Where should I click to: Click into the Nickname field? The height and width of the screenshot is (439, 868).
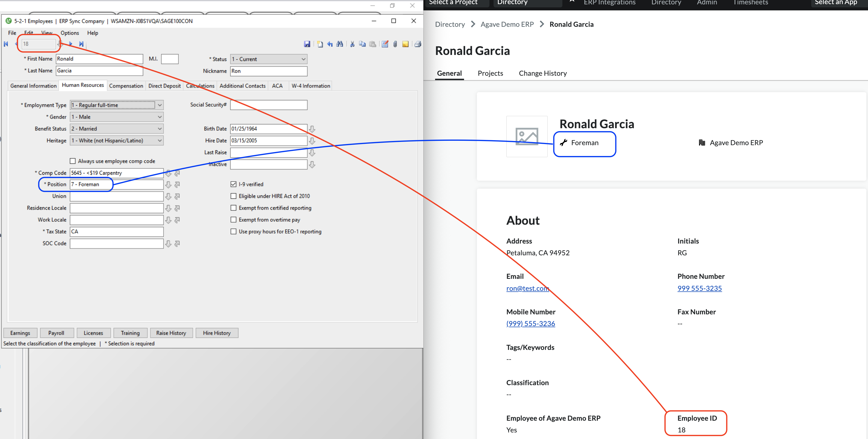[x=268, y=71]
